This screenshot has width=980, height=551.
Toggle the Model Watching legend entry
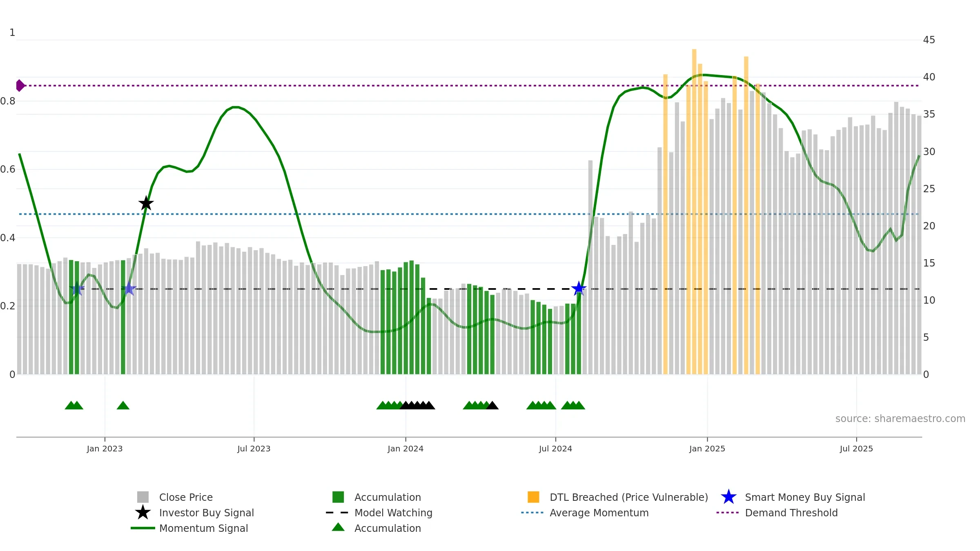(x=379, y=513)
